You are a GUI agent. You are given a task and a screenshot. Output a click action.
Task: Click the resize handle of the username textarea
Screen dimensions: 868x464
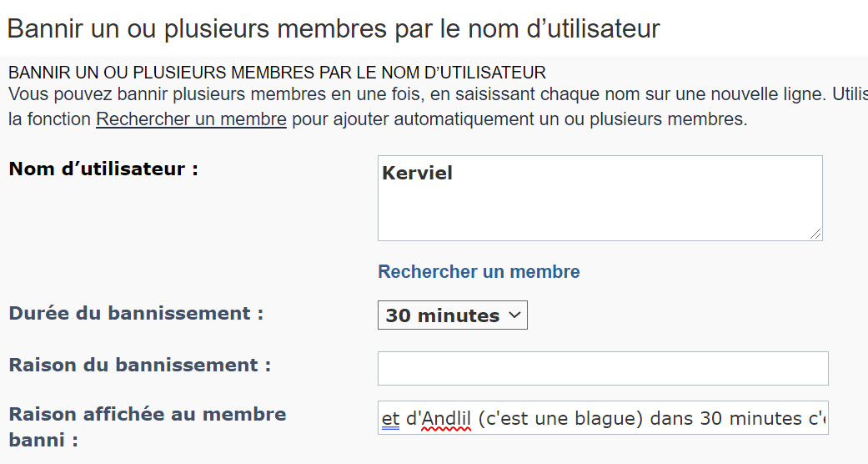[815, 234]
